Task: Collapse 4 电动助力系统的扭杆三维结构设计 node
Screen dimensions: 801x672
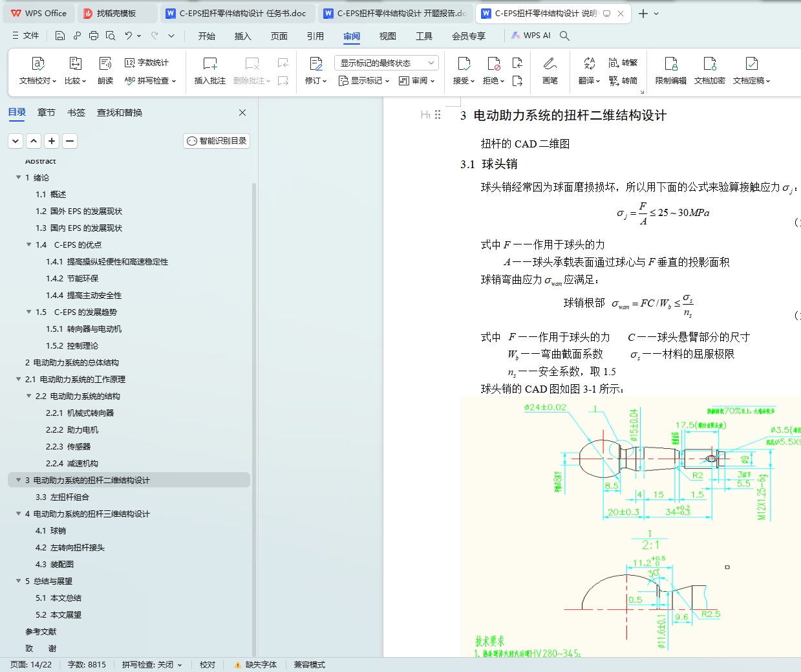Action: [19, 514]
